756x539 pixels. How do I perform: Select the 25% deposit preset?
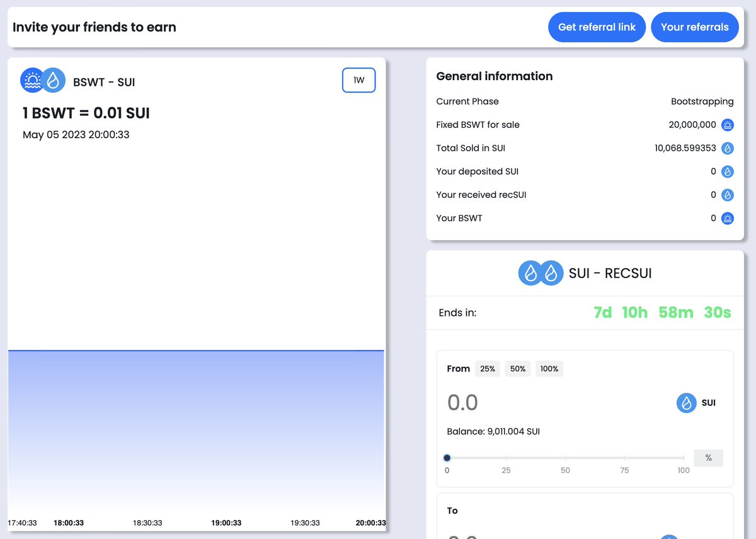[488, 368]
